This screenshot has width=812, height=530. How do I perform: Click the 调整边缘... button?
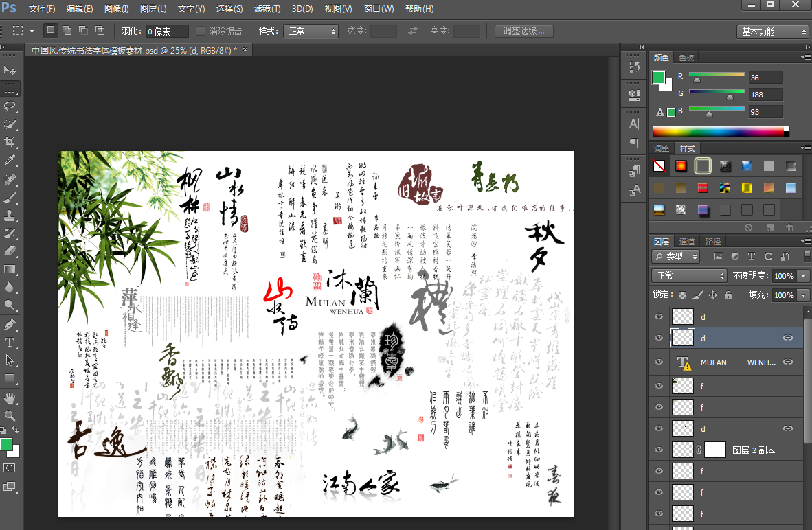coord(523,31)
